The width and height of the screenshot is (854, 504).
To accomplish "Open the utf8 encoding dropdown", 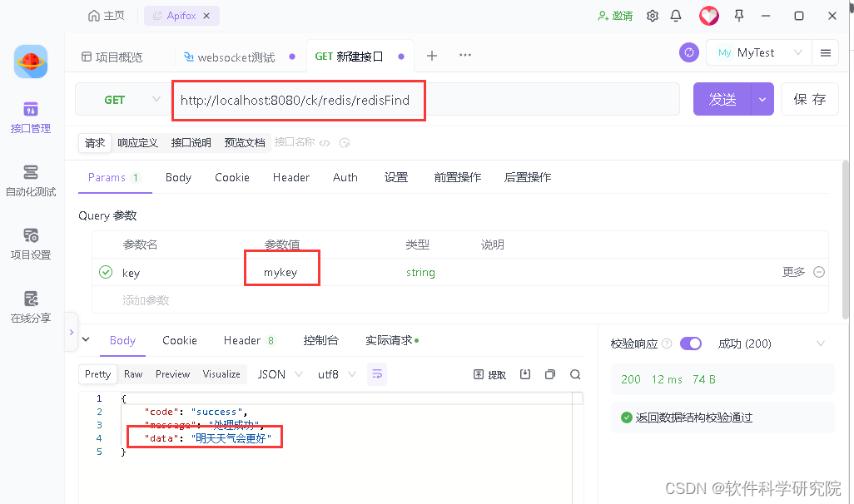I will (336, 374).
